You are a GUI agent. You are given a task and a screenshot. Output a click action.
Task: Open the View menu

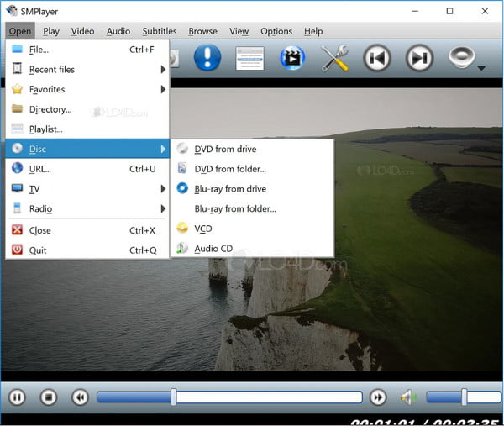click(239, 31)
